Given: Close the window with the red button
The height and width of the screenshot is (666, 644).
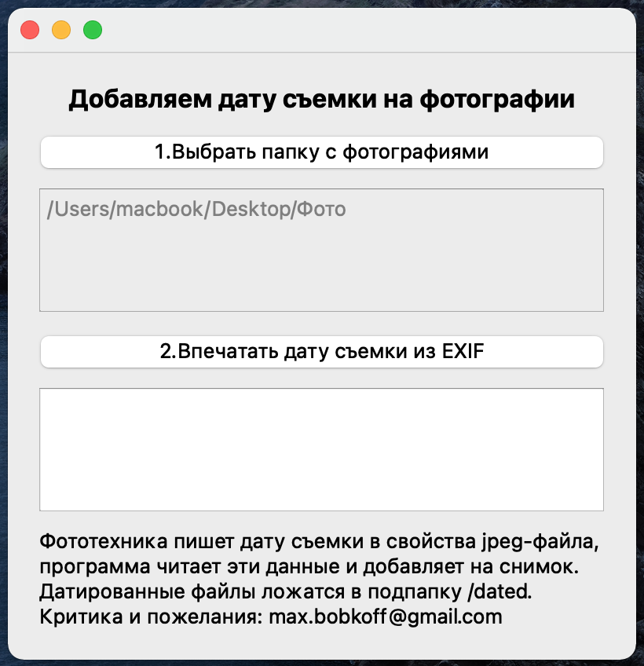Looking at the screenshot, I should [x=30, y=30].
